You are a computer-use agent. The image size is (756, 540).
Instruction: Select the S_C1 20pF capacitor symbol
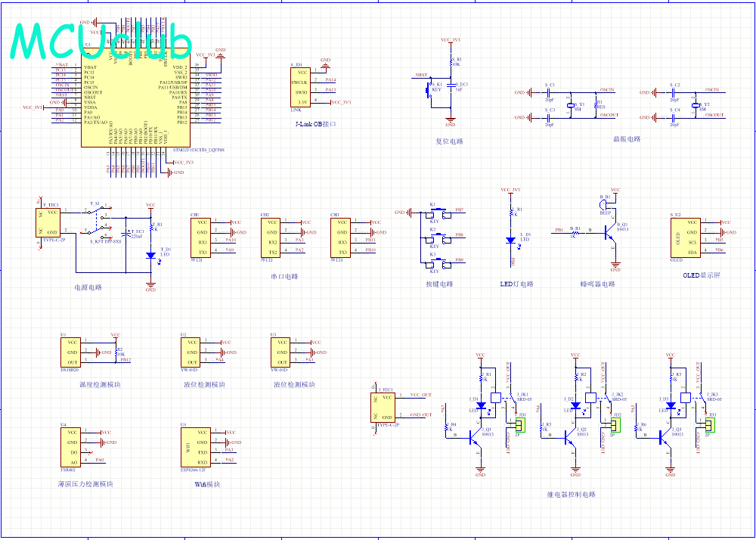pos(550,92)
